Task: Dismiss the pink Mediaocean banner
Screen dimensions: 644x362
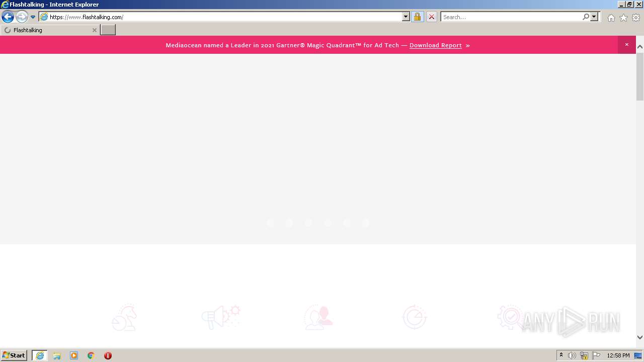Action: 627,45
